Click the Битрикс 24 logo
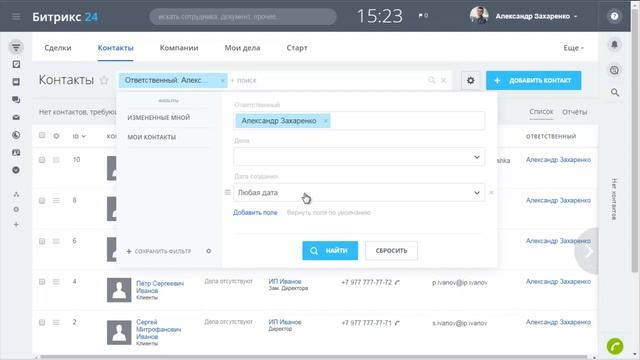The height and width of the screenshot is (360, 640). (65, 17)
